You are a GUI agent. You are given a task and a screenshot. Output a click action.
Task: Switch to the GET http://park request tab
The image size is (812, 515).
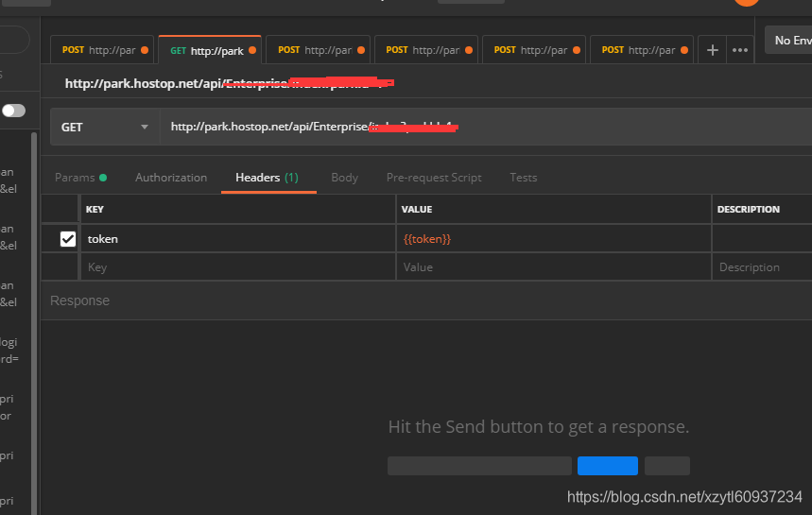[210, 50]
